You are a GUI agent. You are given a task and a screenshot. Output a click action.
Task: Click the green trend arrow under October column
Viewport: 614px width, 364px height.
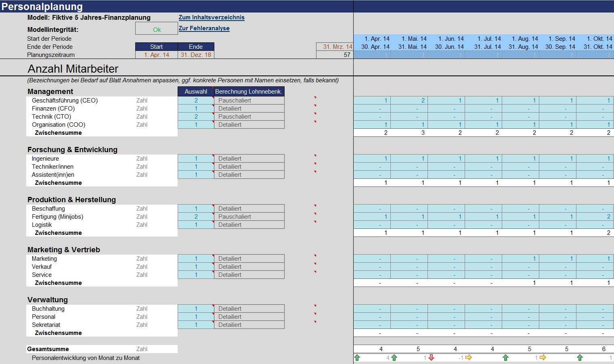[x=580, y=358]
